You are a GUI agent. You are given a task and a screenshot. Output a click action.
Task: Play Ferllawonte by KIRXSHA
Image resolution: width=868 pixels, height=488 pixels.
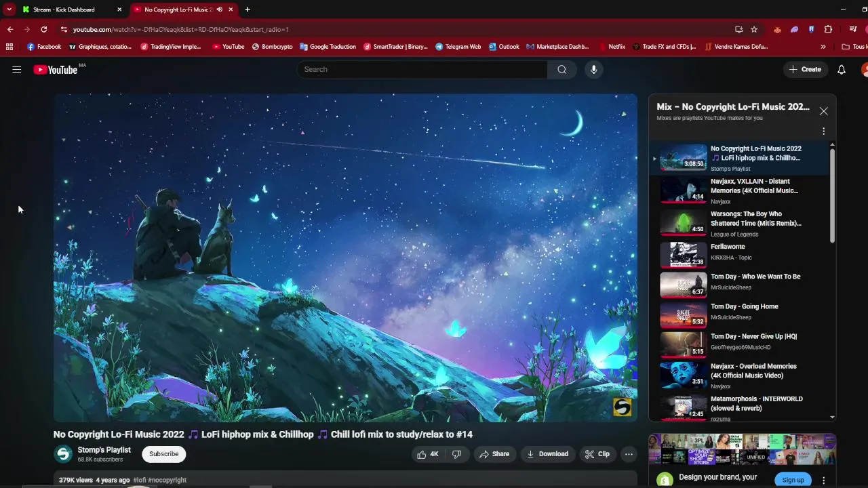[739, 255]
